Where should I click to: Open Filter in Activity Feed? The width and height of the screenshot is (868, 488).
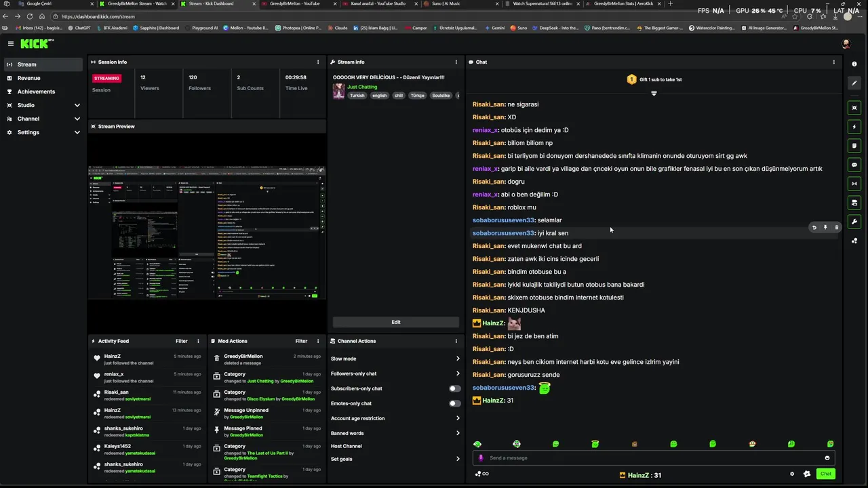point(181,341)
